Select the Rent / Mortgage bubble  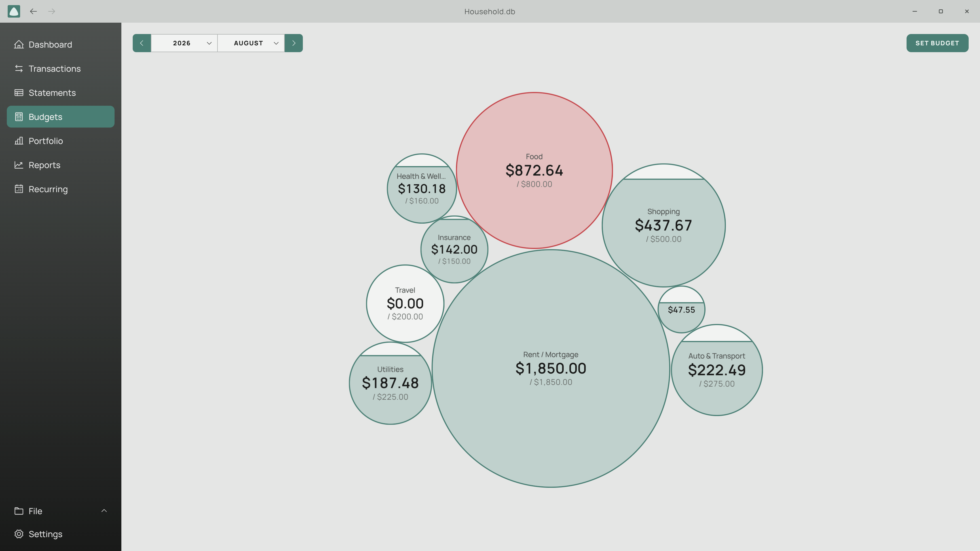pos(551,368)
